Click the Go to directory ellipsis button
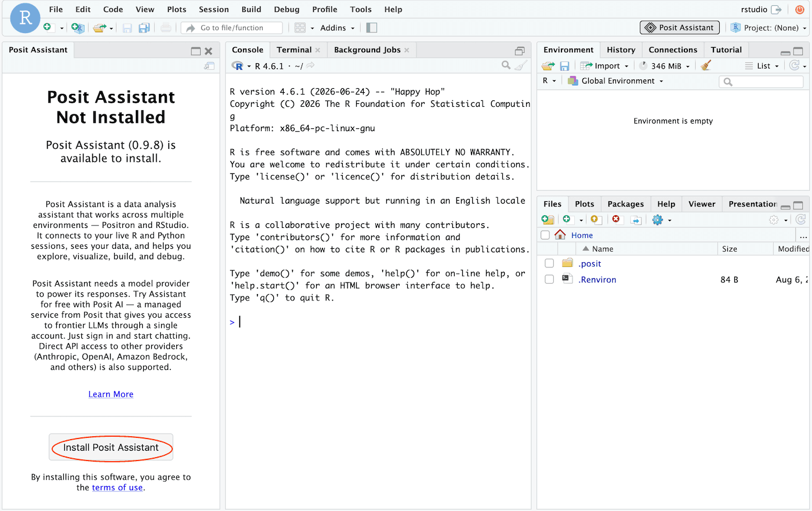Viewport: 812px width, 511px height. [x=803, y=235]
